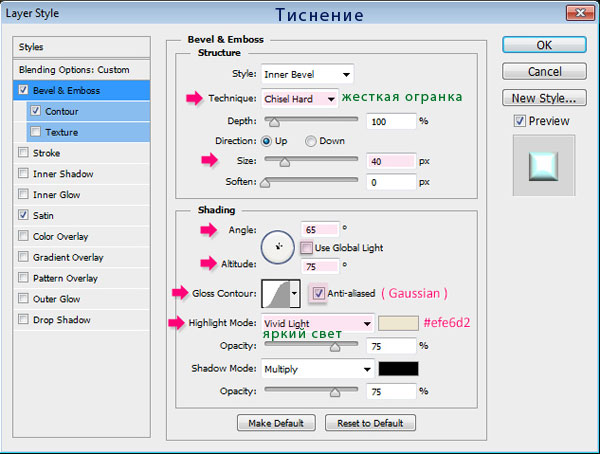Toggle the Bevel & Emboss checkbox
This screenshot has width=600, height=454.
(x=23, y=90)
